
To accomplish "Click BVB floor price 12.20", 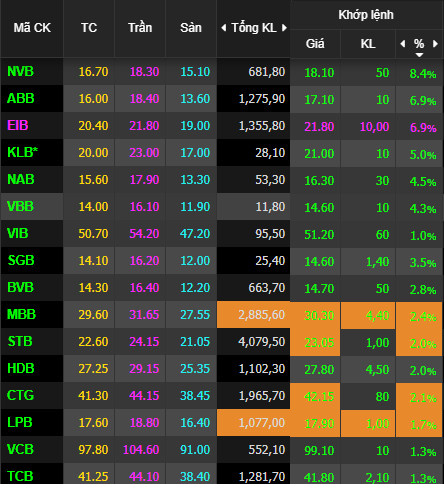I will [x=195, y=288].
